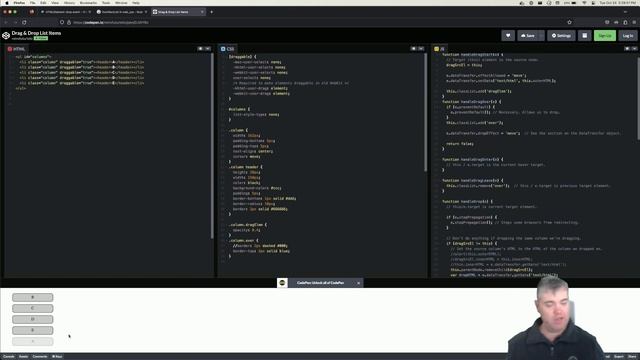The image size is (640, 360).
Task: Open the Help menu
Action: [136, 3]
